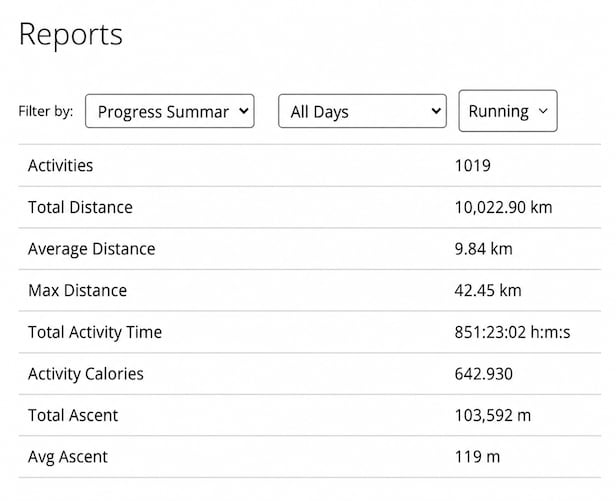Select the Activities row

[x=310, y=165]
